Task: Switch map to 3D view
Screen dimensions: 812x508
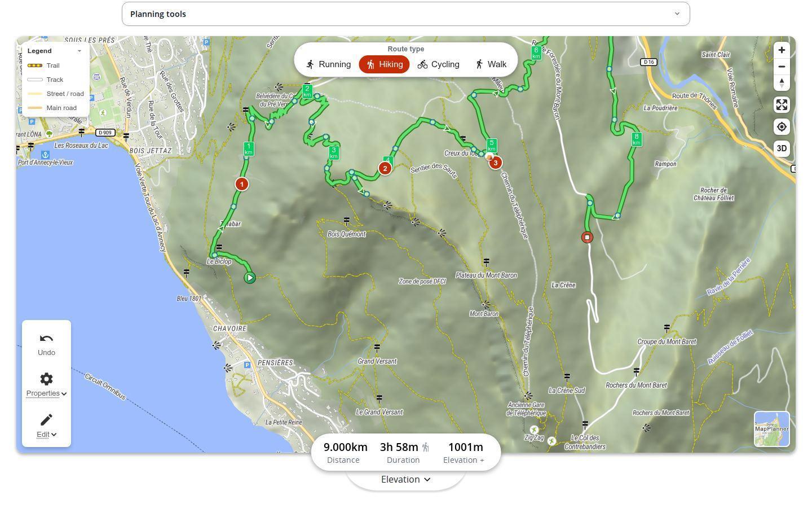Action: point(782,148)
